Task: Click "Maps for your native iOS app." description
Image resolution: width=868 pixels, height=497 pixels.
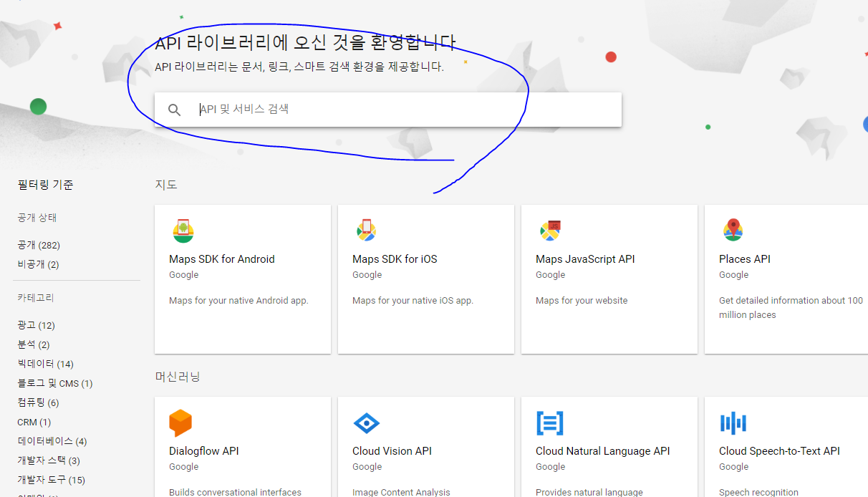Action: (x=413, y=301)
